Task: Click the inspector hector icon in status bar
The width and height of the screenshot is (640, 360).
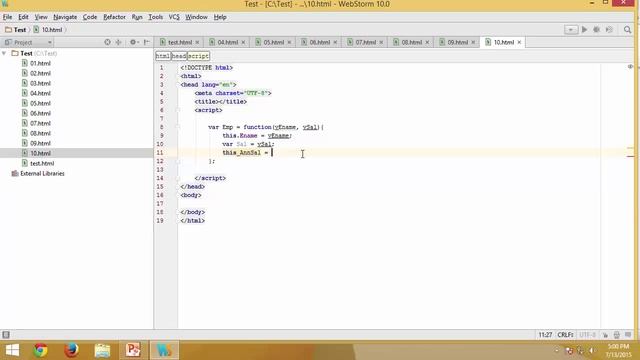Action: coord(617,335)
